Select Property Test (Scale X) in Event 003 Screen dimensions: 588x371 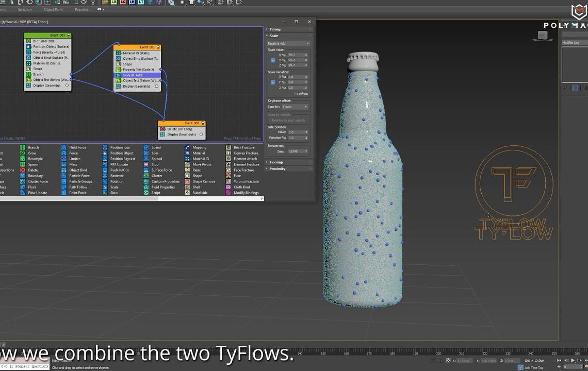point(137,70)
